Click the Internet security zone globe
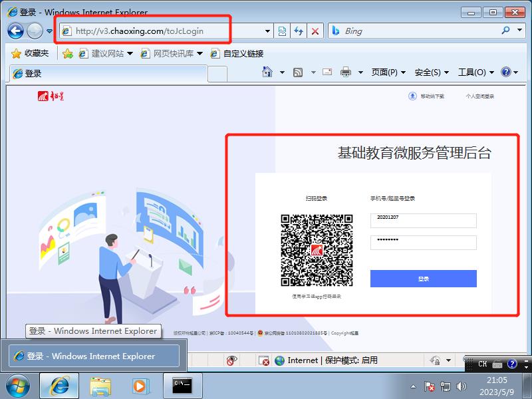The image size is (532, 399). pos(279,360)
